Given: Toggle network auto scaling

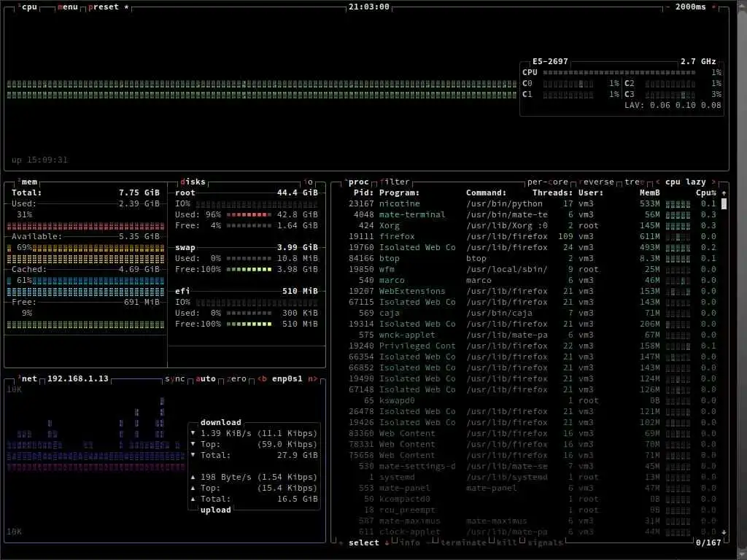Looking at the screenshot, I should (x=205, y=379).
